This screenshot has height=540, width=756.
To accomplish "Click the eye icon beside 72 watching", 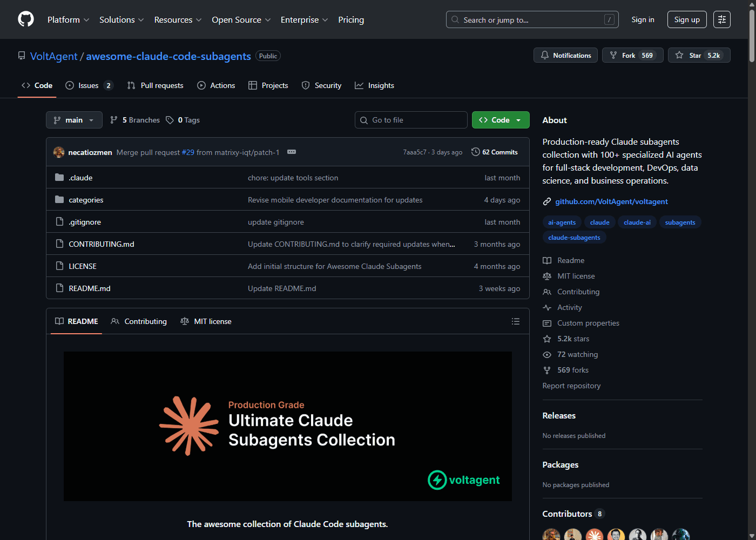I will [547, 354].
